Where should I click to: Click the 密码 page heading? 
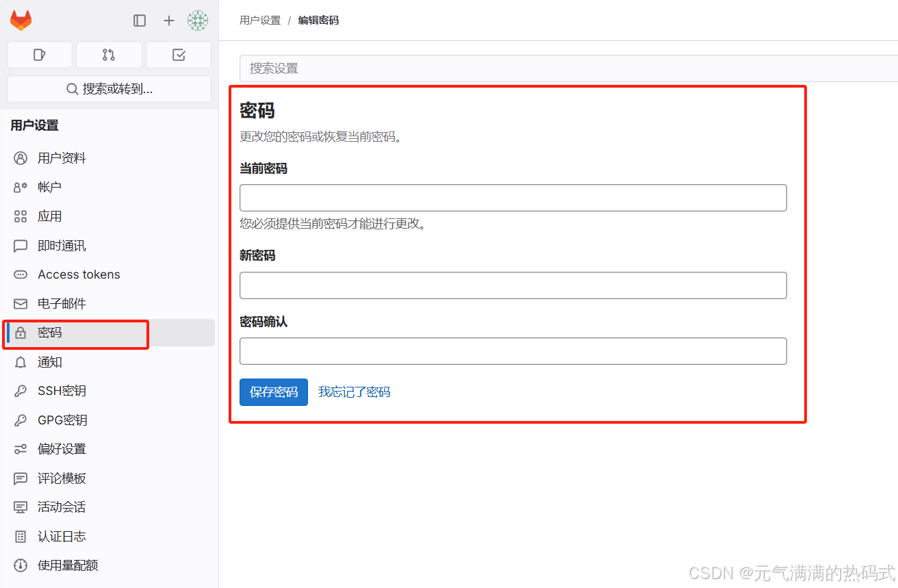[x=257, y=110]
